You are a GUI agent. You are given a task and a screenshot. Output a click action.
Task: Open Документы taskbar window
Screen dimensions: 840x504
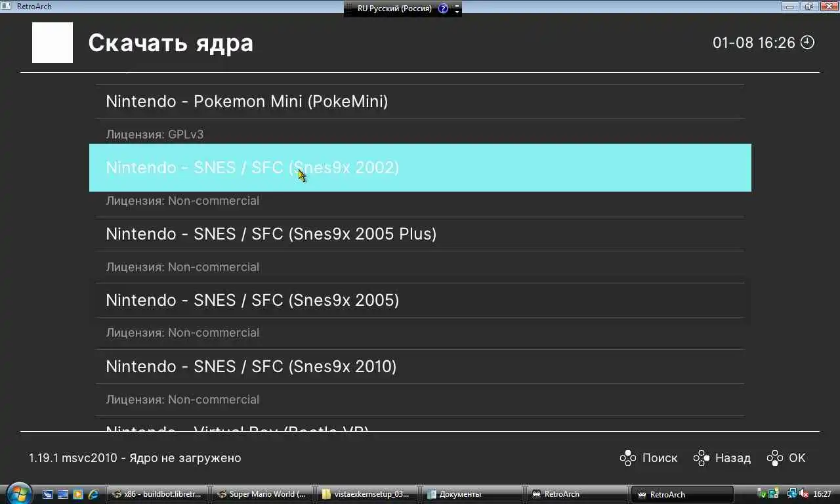coord(472,494)
